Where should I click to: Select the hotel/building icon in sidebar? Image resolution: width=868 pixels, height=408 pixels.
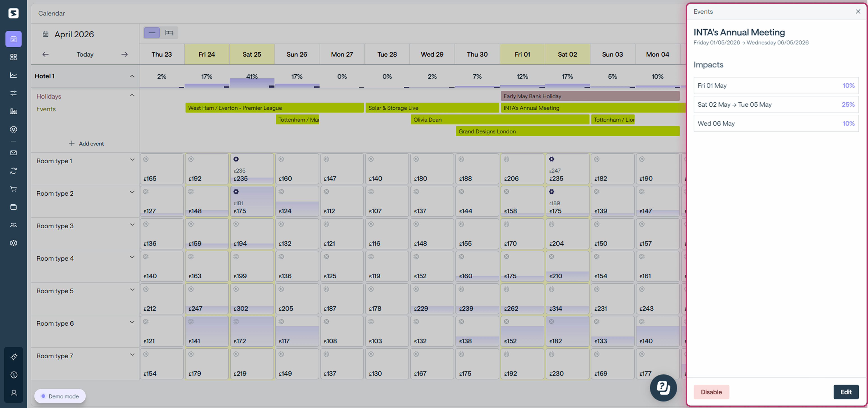(14, 111)
